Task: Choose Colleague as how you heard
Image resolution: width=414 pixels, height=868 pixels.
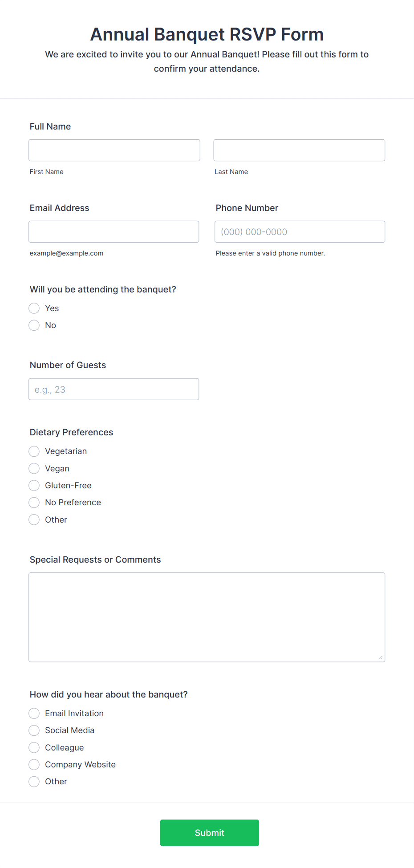Action: (x=34, y=747)
